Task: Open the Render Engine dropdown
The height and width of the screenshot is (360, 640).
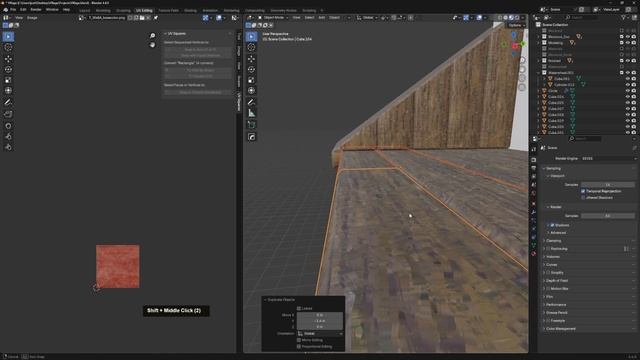Action: tap(608, 158)
